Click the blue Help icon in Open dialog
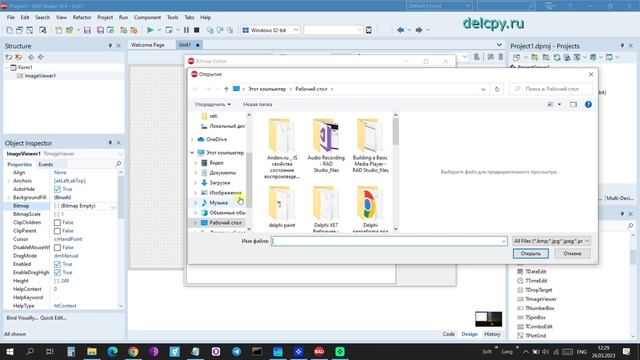The height and width of the screenshot is (360, 640). coord(588,104)
